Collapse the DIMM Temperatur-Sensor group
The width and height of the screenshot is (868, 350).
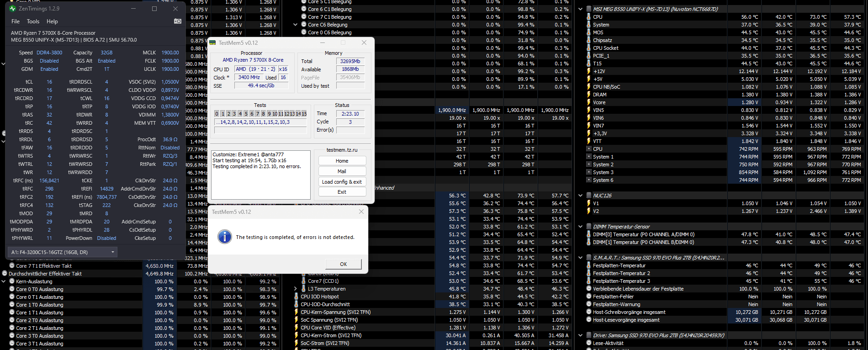point(580,227)
